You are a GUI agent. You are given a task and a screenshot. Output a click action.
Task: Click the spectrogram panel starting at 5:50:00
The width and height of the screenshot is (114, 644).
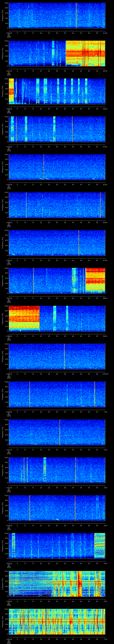point(57,16)
